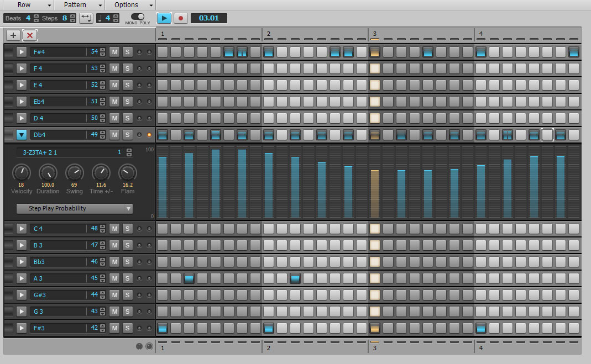The height and width of the screenshot is (364, 591).
Task: Click the note length stepper beside 4
Action: point(116,18)
